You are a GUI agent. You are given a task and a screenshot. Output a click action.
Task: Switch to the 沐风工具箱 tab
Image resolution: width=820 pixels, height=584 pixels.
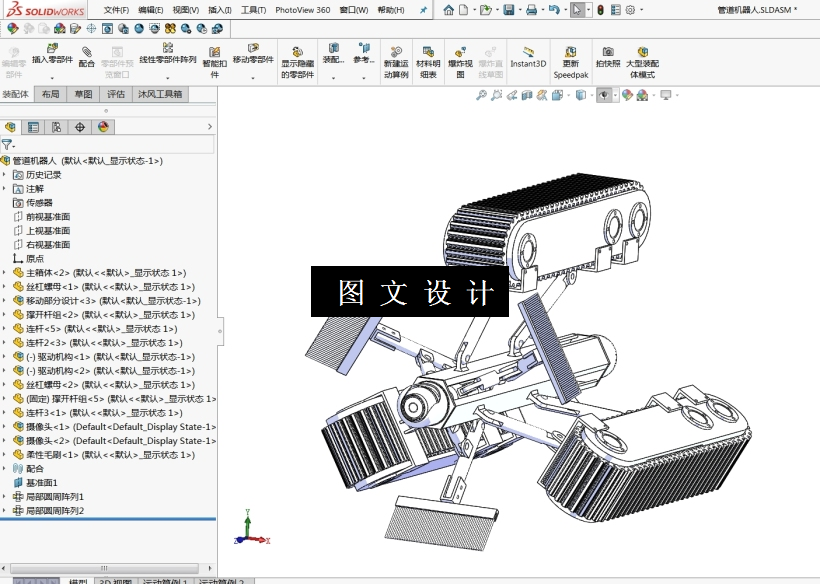160,94
